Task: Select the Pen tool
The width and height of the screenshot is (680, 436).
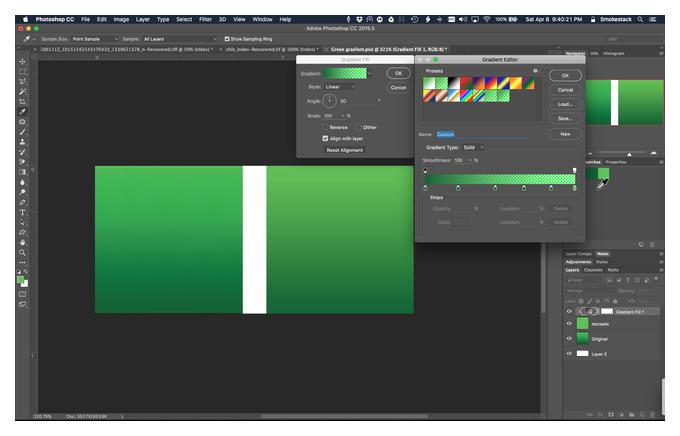Action: tap(23, 202)
